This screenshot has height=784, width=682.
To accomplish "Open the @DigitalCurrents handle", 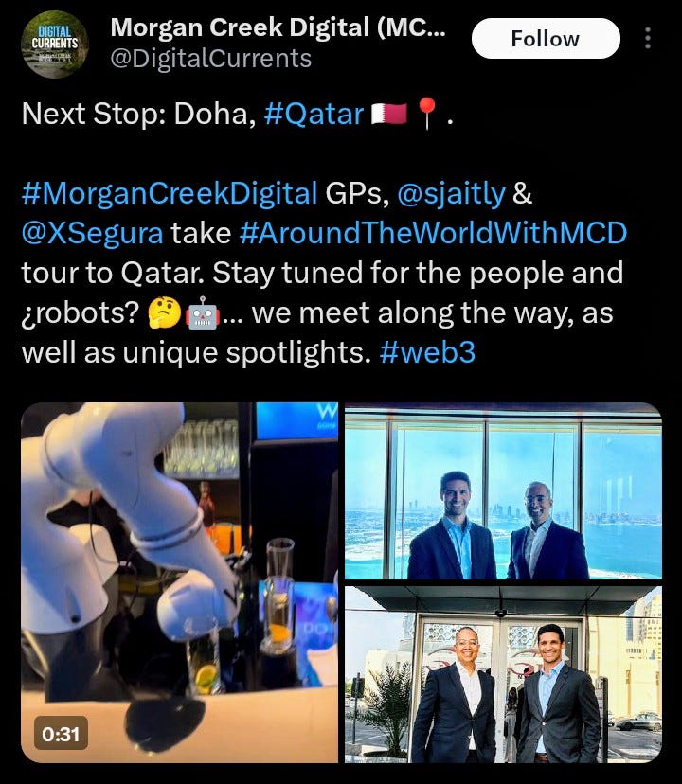I will point(210,59).
